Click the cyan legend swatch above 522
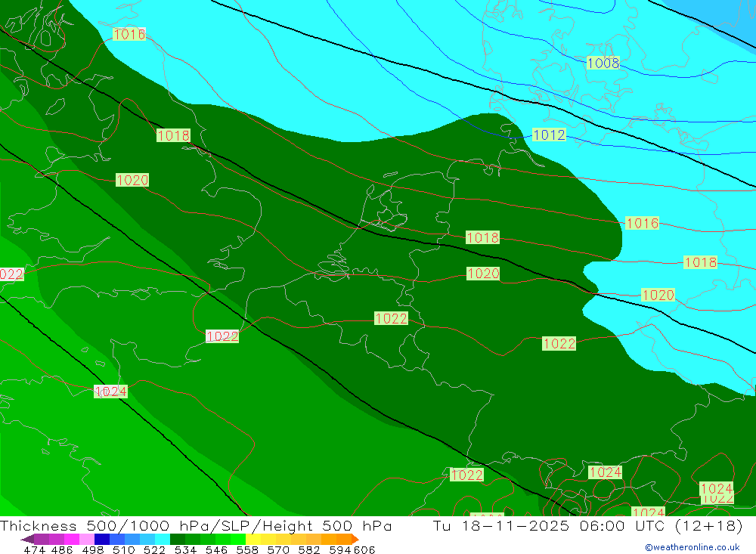 coord(162,539)
